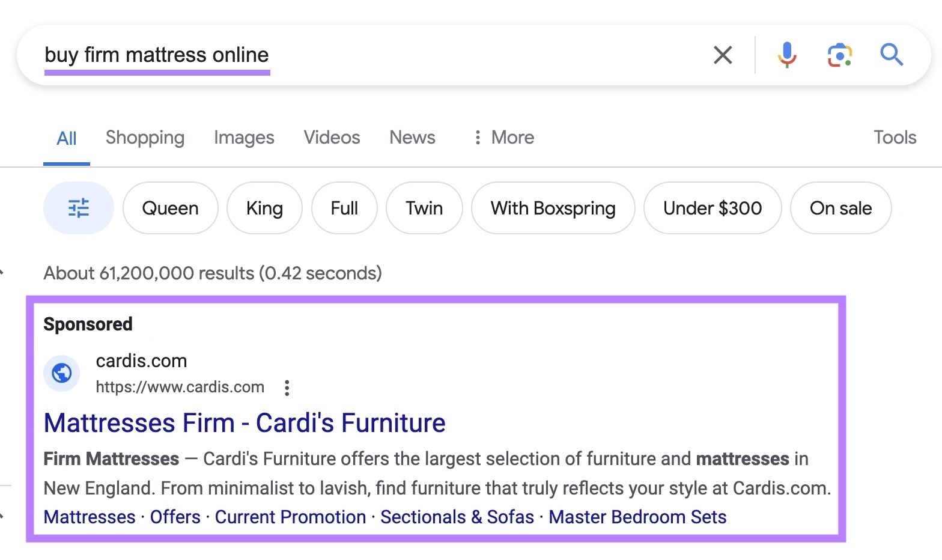Follow the Master Bedroom Sets sitelink

(x=637, y=517)
